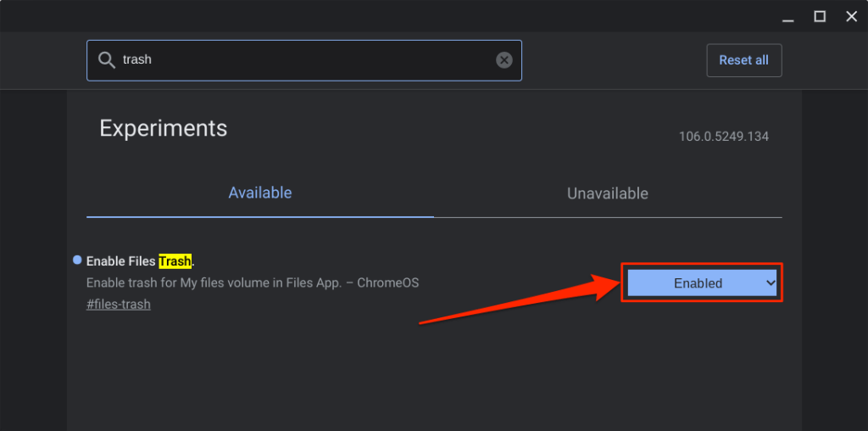Click the empty window title bar

381,16
